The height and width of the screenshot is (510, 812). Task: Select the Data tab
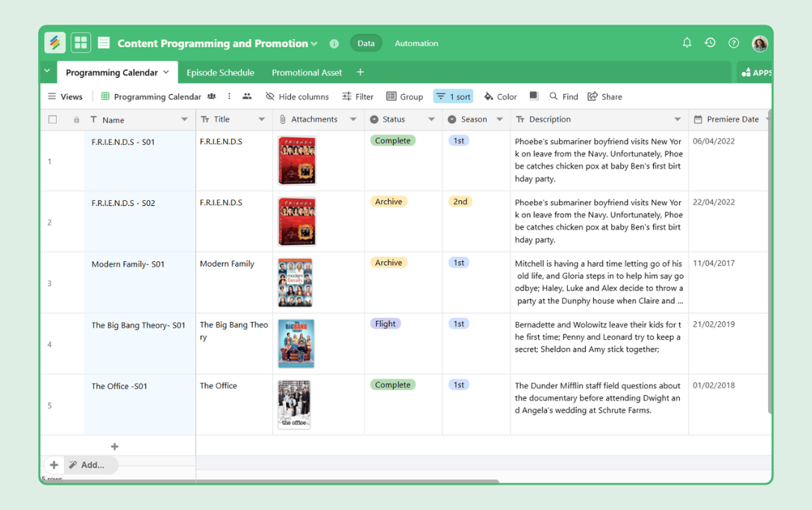coord(366,43)
